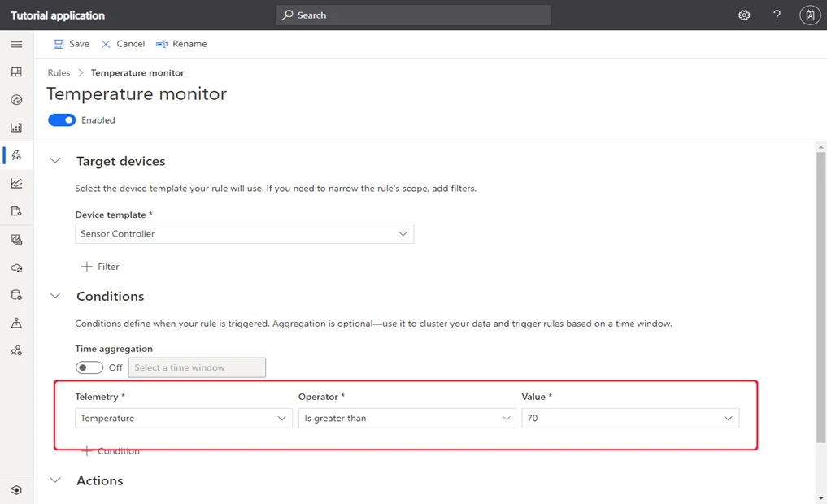Open the Users group icon in sidebar
Viewport: 827px width, 504px height.
[x=16, y=350]
